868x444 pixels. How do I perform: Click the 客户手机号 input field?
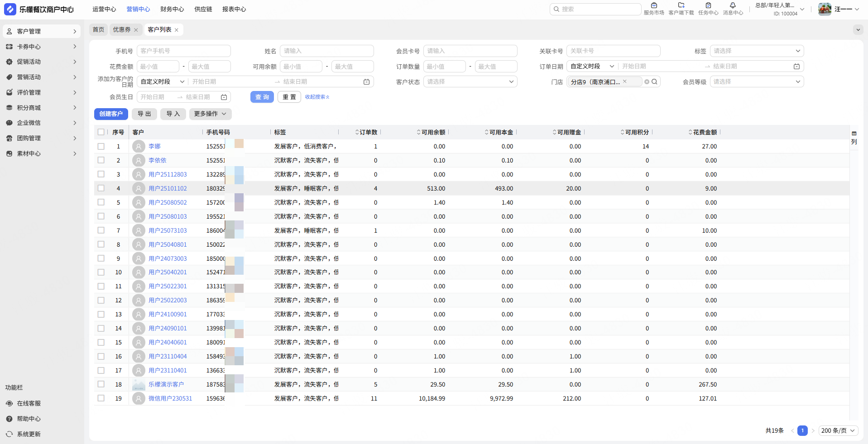183,51
